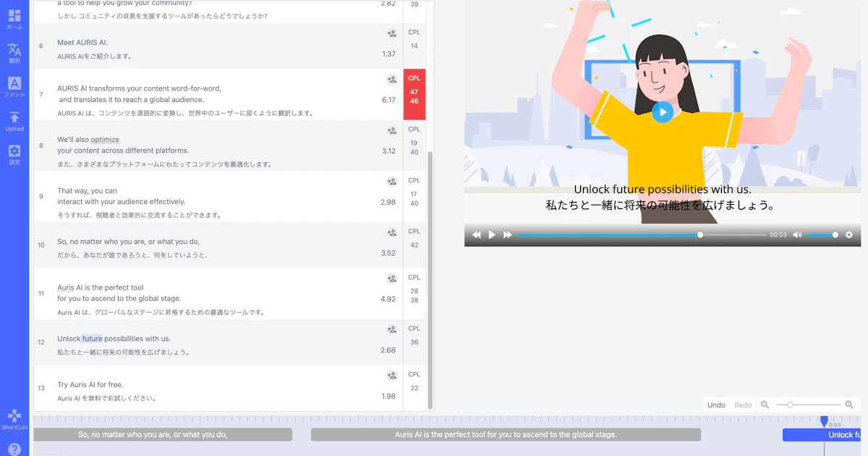Click the Upload icon in the sidebar
Image resolution: width=868 pixels, height=456 pixels.
(x=14, y=119)
